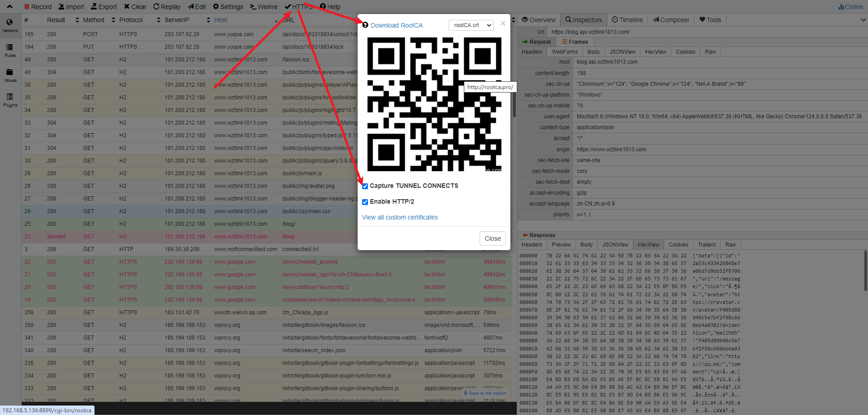
Task: Close the HTTPS dialog with the X
Action: [x=503, y=23]
